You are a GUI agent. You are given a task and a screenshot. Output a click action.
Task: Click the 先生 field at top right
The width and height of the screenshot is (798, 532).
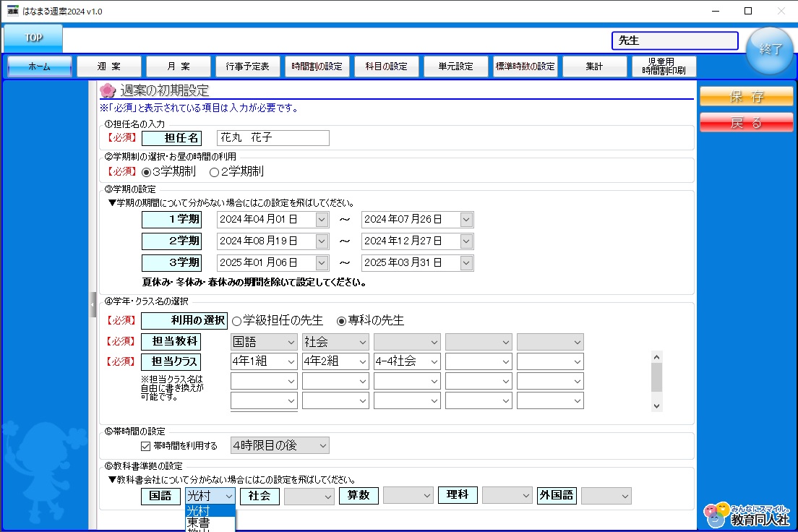pyautogui.click(x=675, y=40)
